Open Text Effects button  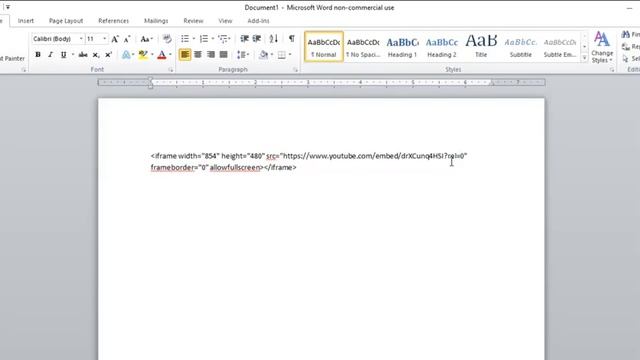click(126, 55)
